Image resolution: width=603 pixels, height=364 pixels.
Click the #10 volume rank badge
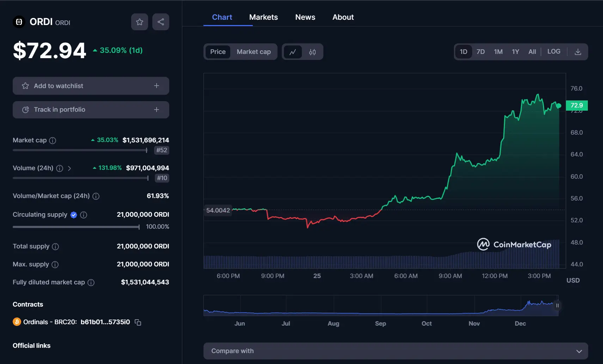(162, 178)
